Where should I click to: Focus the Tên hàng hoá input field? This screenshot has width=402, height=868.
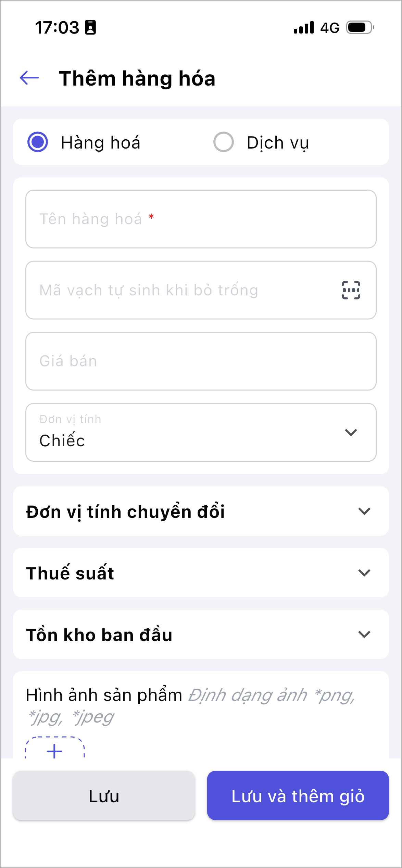(x=201, y=219)
